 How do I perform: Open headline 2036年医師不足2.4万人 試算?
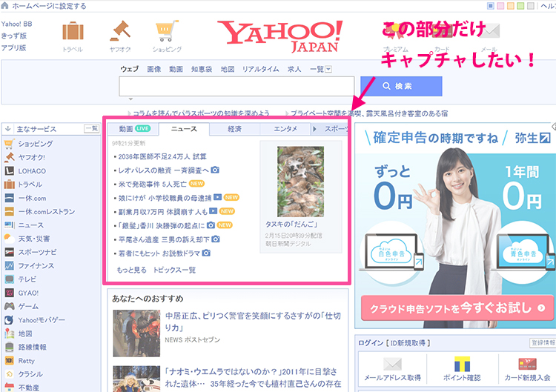coord(162,156)
